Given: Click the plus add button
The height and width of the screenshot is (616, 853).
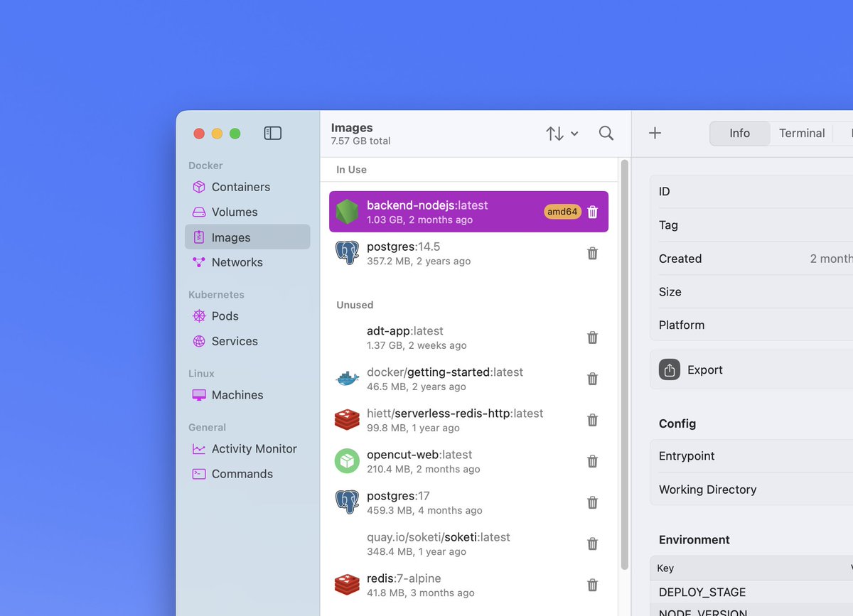Looking at the screenshot, I should (x=655, y=133).
